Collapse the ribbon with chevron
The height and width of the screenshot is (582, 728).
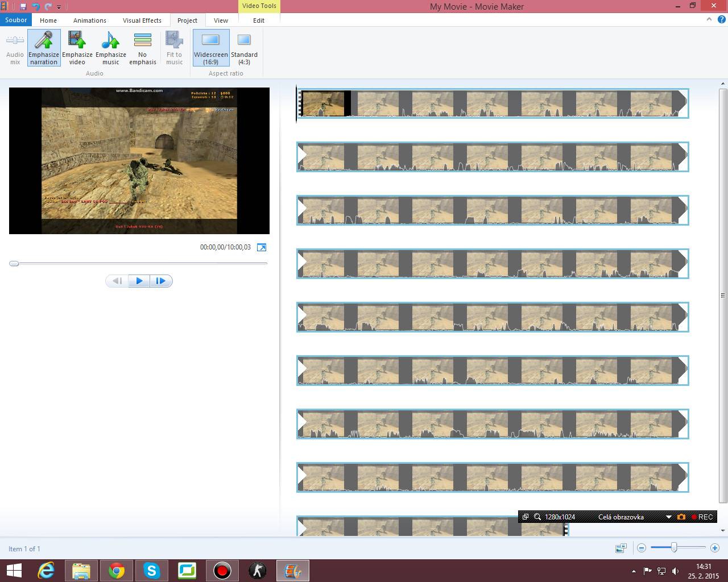pos(709,19)
